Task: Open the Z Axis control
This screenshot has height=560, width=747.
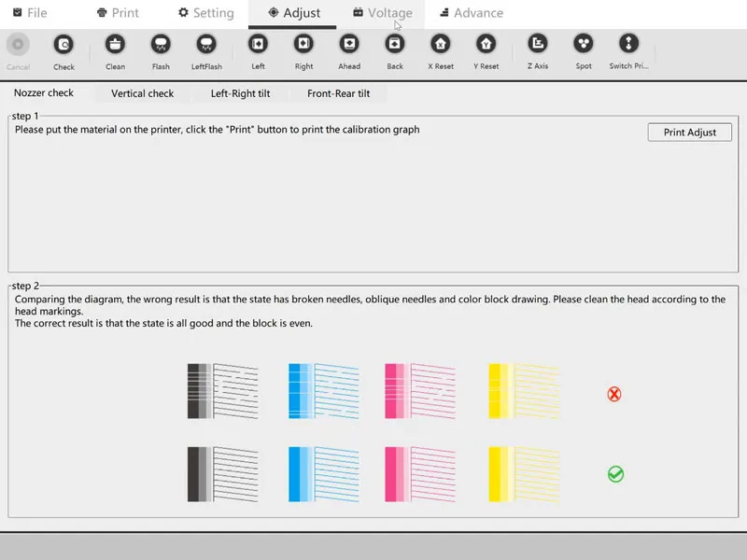Action: click(x=537, y=44)
